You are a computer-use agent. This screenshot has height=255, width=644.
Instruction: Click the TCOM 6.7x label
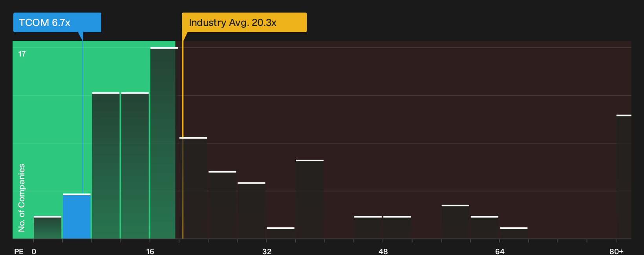point(57,22)
